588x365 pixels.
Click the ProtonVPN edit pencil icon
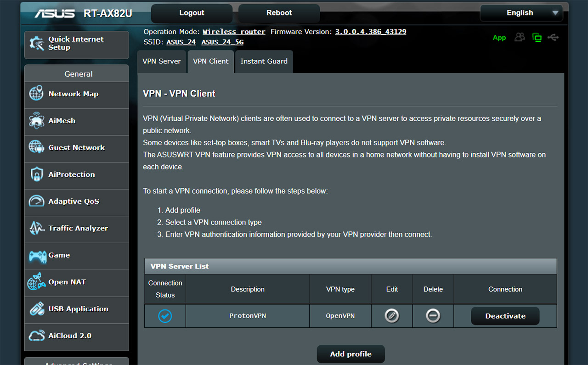click(392, 316)
